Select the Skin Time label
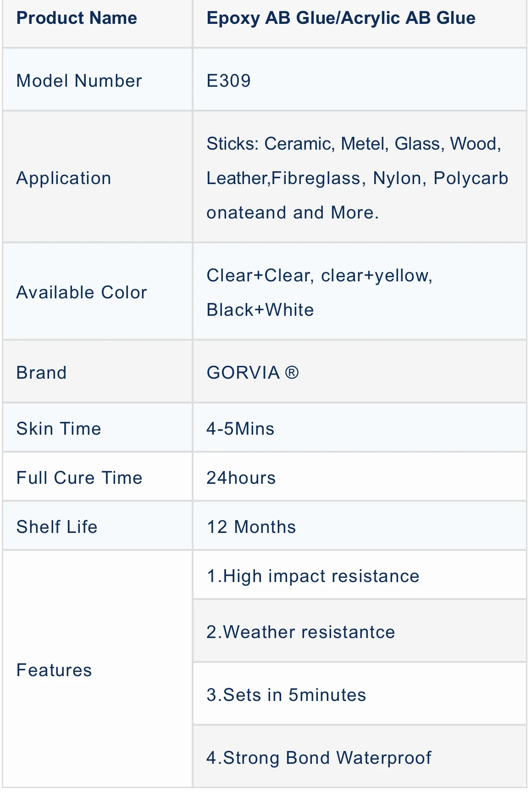This screenshot has height=801, width=532. pos(59,429)
